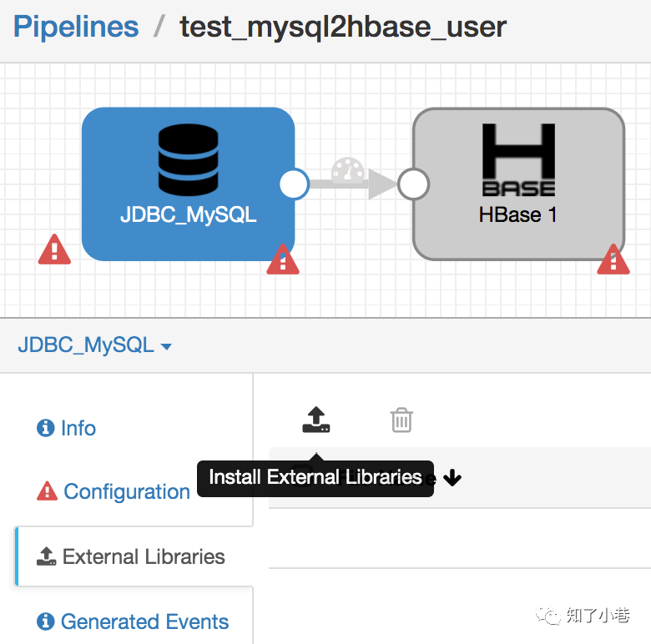The width and height of the screenshot is (651, 644).
Task: Click the test_mysql2hbase_user pipeline title
Action: (x=343, y=27)
